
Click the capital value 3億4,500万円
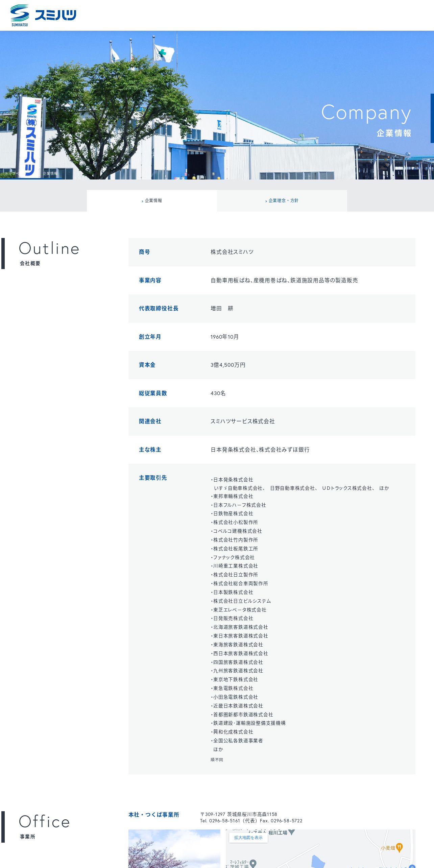[x=228, y=365]
